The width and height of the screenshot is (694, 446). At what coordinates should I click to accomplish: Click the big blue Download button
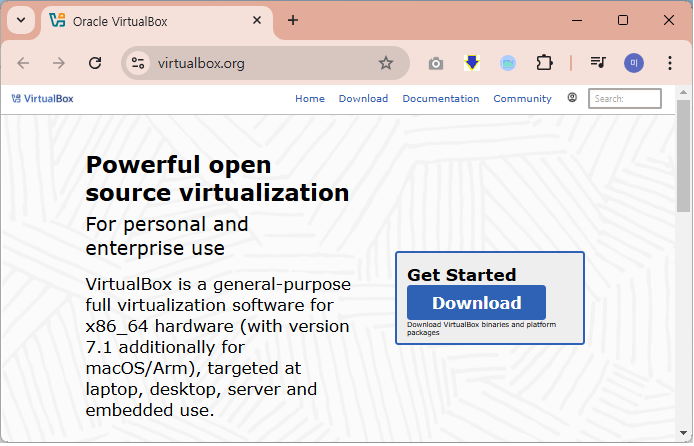pos(476,303)
